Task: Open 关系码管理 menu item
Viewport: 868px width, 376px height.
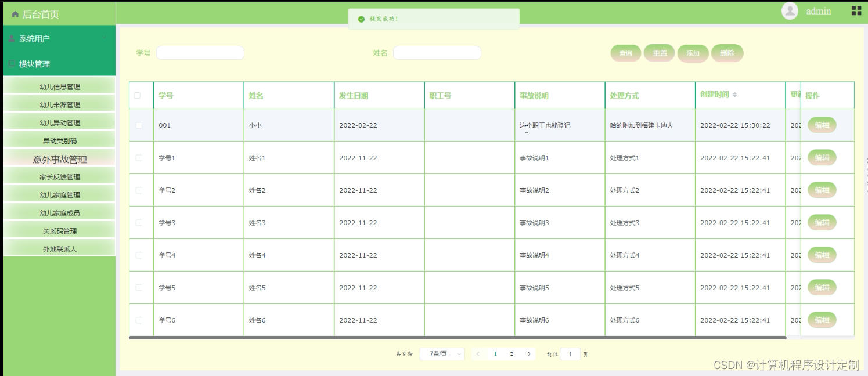Action: 59,231
